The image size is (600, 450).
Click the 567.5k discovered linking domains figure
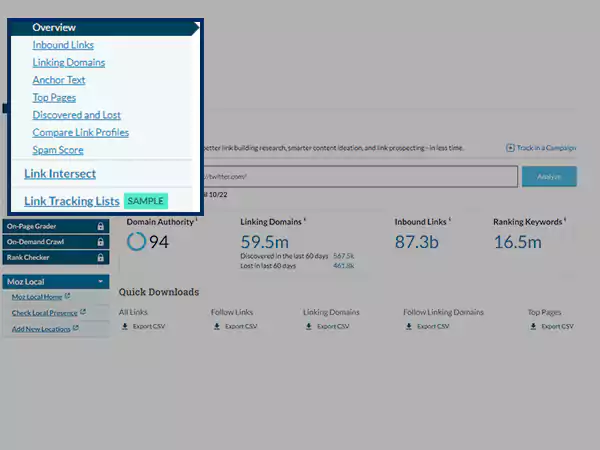click(345, 255)
